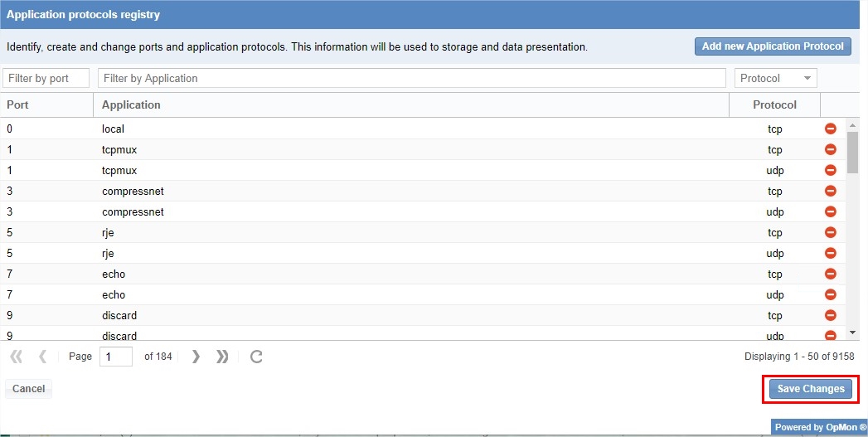The width and height of the screenshot is (868, 437).
Task: Click the Protocol column header
Action: [x=774, y=105]
